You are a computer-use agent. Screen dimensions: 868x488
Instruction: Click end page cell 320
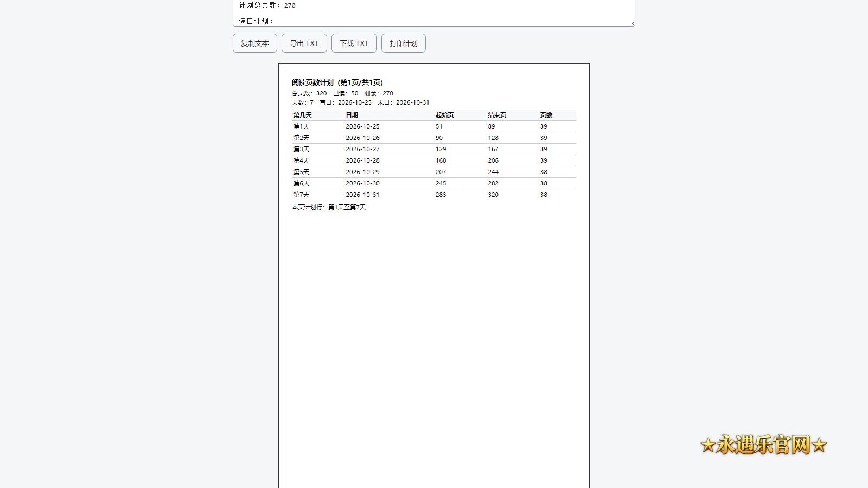tap(493, 195)
